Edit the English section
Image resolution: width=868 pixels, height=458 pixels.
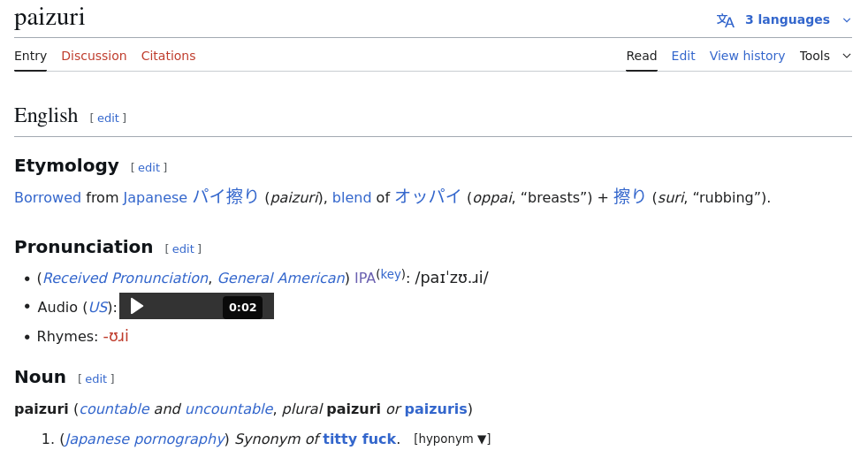(108, 118)
